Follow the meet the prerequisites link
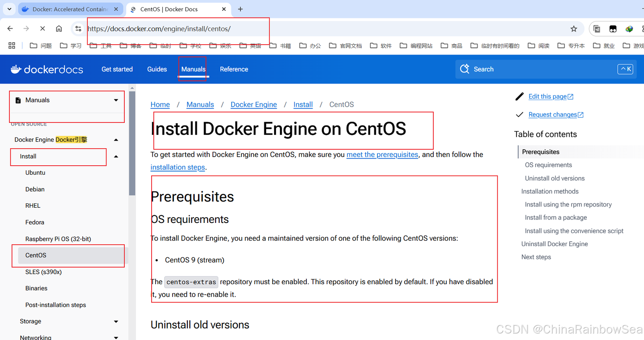Viewport: 644px width, 340px height. click(x=382, y=155)
